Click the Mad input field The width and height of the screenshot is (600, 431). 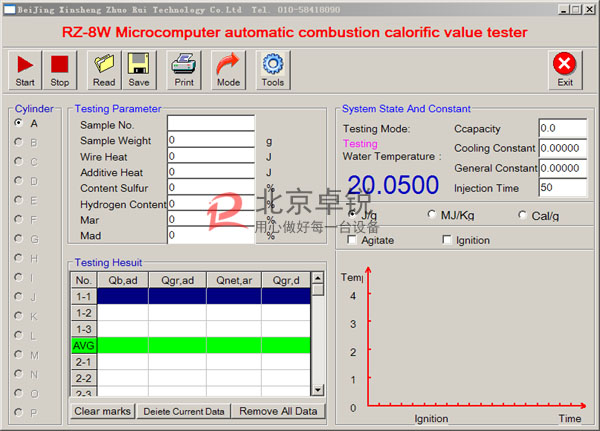211,235
